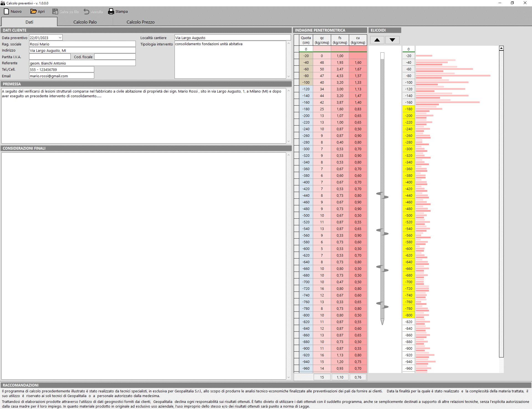532x409 pixels.
Task: Print with the Stampa printer icon
Action: click(111, 11)
